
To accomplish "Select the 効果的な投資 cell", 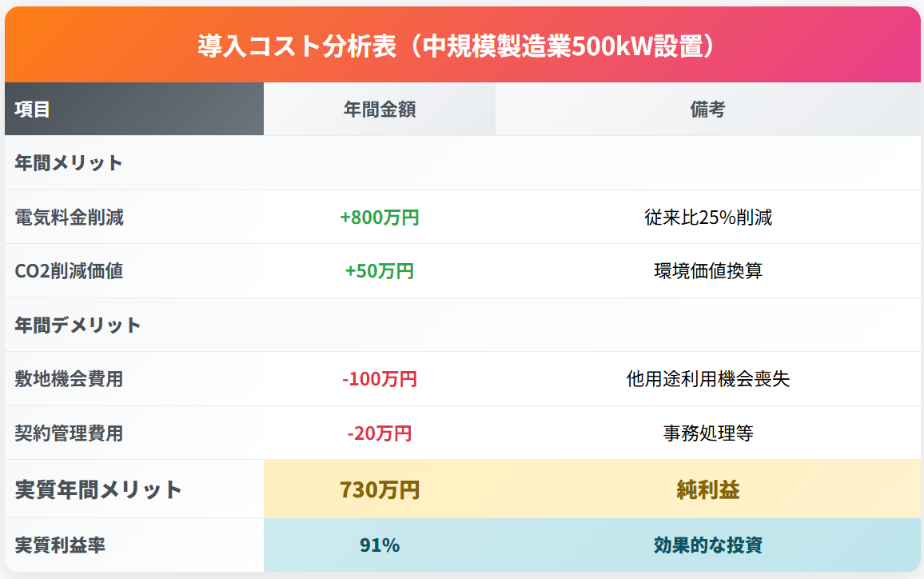I will [x=707, y=545].
